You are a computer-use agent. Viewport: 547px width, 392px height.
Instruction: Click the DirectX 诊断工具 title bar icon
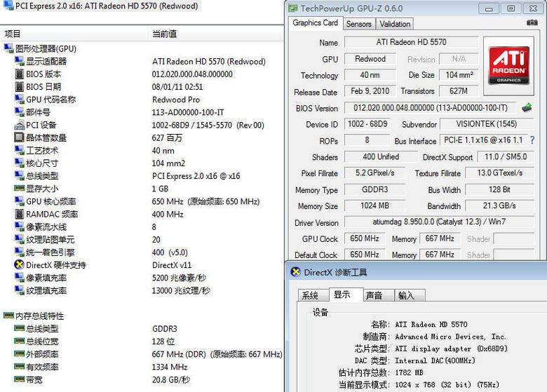click(295, 272)
